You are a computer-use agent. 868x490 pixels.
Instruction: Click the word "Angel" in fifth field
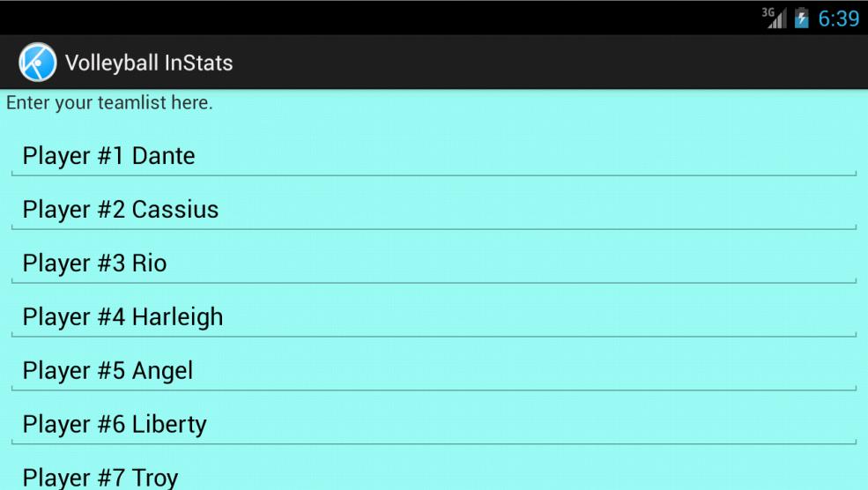click(x=162, y=371)
